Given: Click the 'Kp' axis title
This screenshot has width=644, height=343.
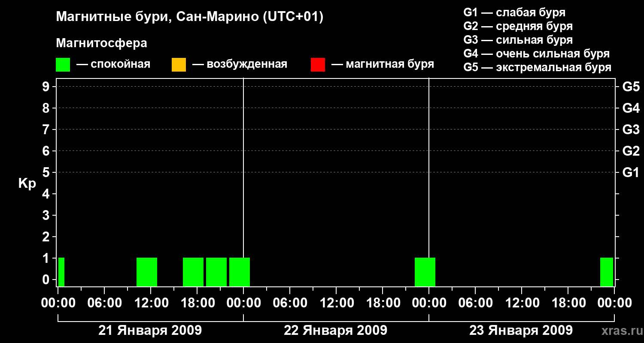Looking at the screenshot, I should 27,184.
